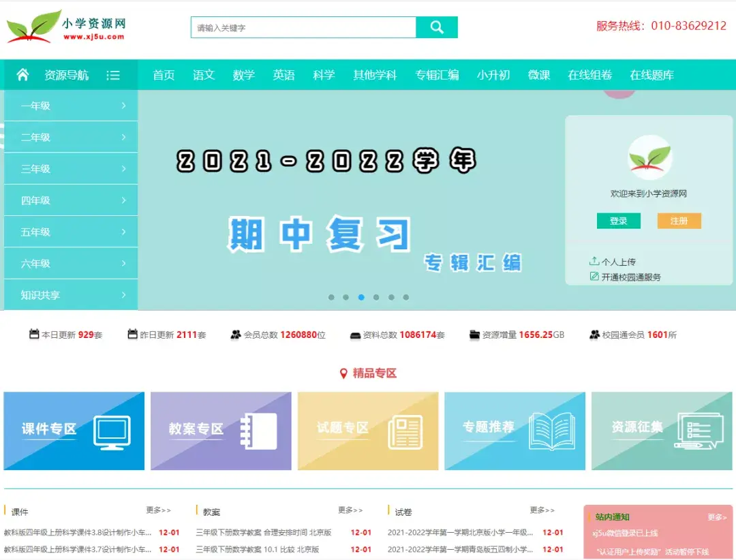Click the 个人上传 upload icon

click(x=594, y=261)
